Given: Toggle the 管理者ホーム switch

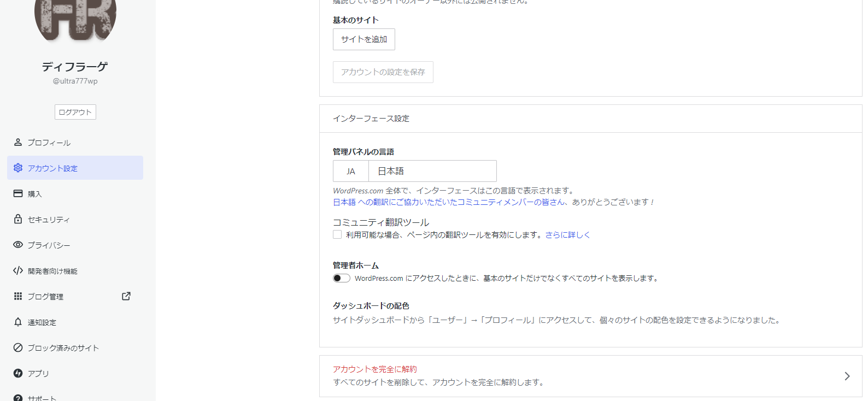Looking at the screenshot, I should pos(342,278).
